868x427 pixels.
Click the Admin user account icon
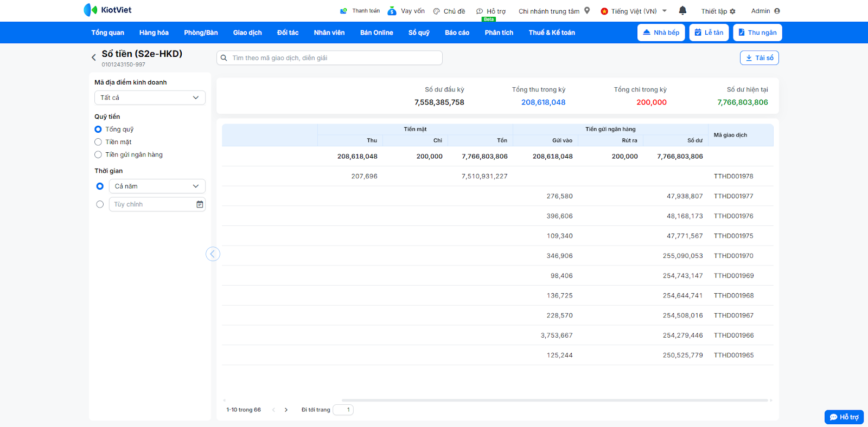click(x=777, y=11)
